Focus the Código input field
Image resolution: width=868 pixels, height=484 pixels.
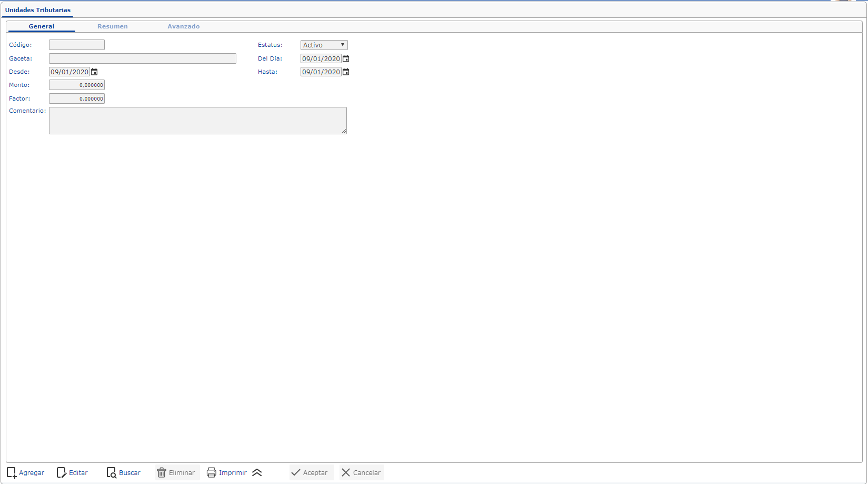[x=77, y=45]
